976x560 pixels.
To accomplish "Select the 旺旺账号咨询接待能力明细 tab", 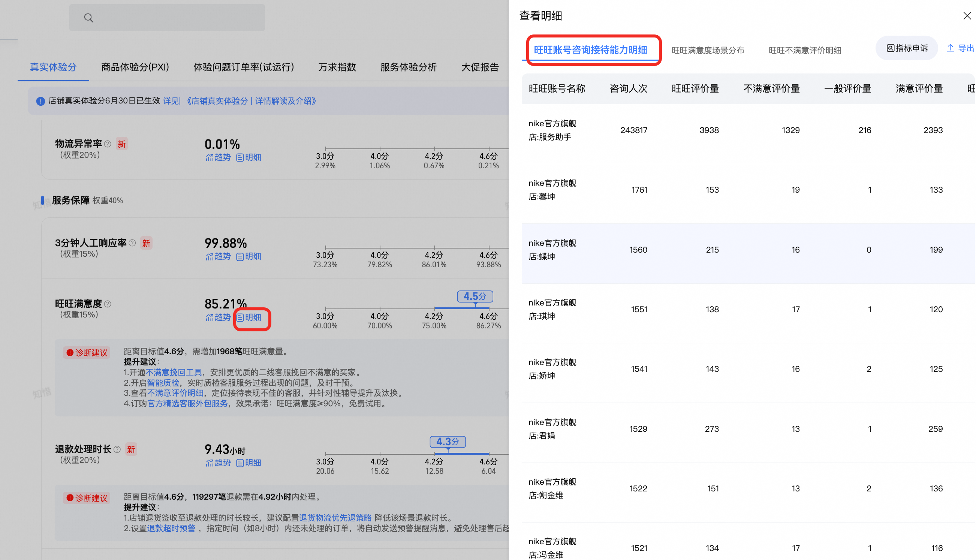I will coord(590,50).
